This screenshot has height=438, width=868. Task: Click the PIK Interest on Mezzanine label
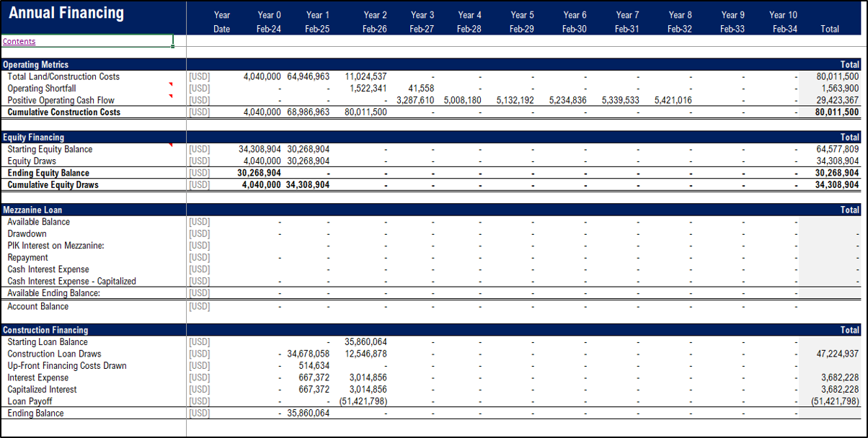[56, 246]
